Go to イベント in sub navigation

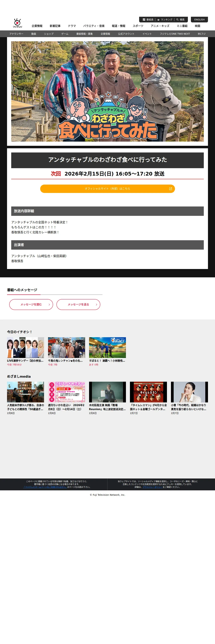click(147, 34)
